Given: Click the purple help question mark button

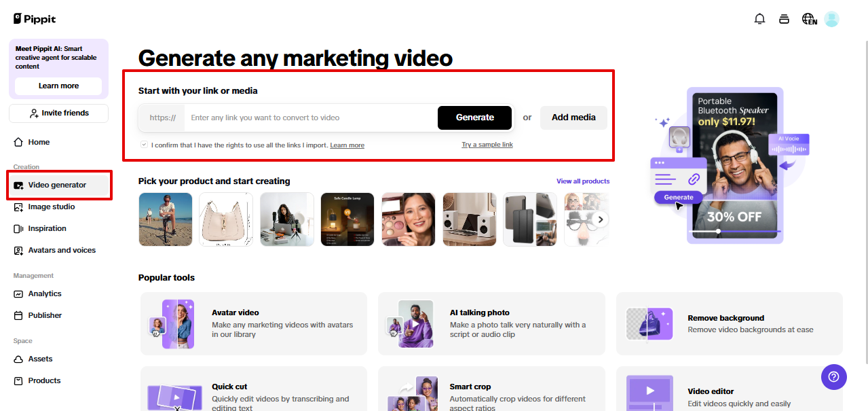Looking at the screenshot, I should (833, 376).
